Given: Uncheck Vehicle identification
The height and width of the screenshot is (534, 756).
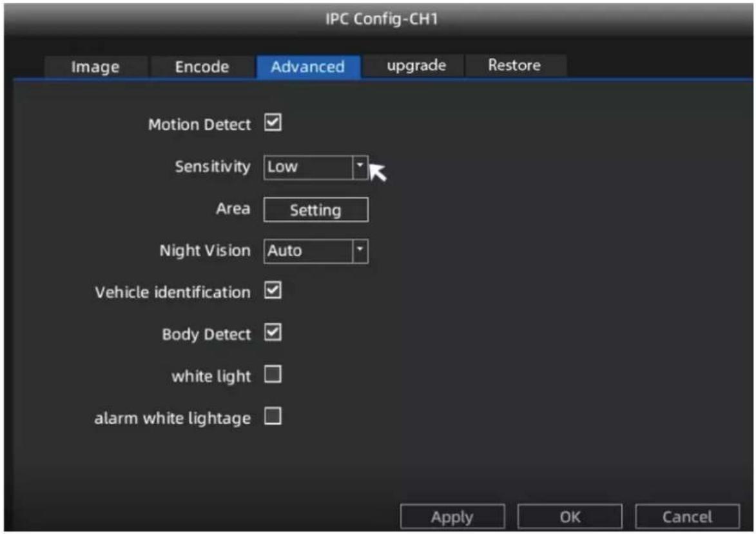Looking at the screenshot, I should coord(273,290).
